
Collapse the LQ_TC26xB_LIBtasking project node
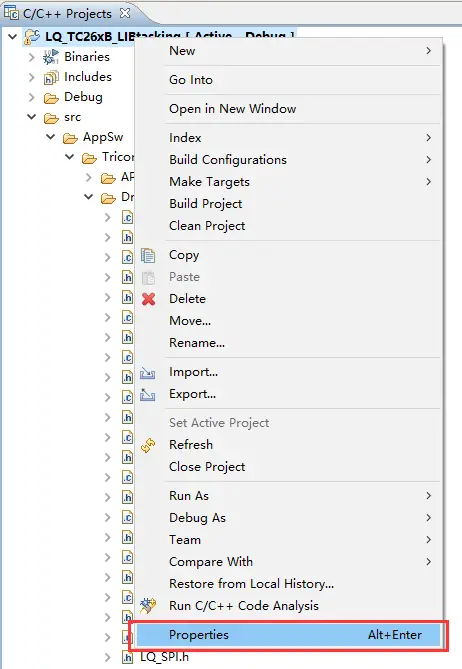pyautogui.click(x=13, y=37)
